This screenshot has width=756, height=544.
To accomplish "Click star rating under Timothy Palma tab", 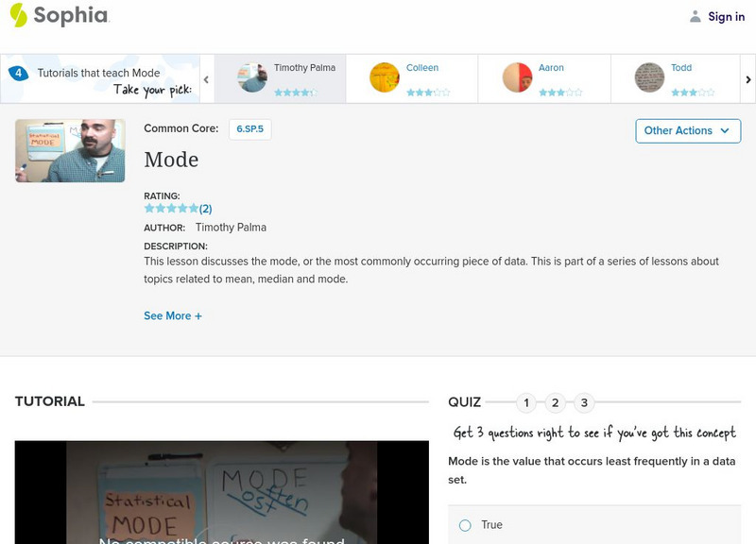I will click(x=296, y=92).
